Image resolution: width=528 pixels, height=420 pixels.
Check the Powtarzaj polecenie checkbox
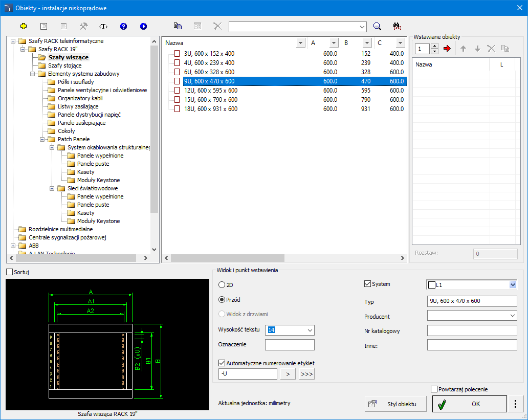pos(435,389)
